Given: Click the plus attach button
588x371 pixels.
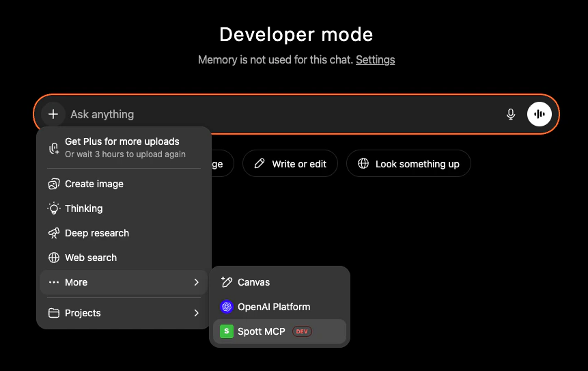Looking at the screenshot, I should (53, 114).
